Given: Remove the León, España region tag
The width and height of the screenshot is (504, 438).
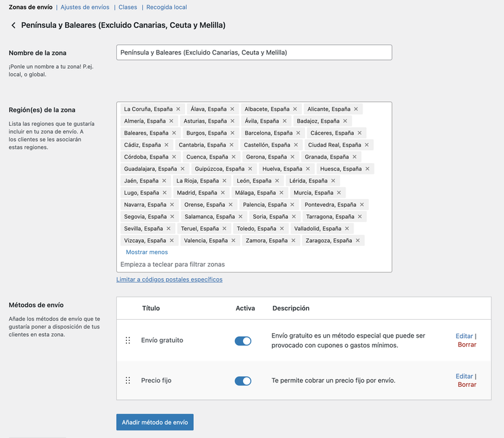Looking at the screenshot, I should coord(277,181).
